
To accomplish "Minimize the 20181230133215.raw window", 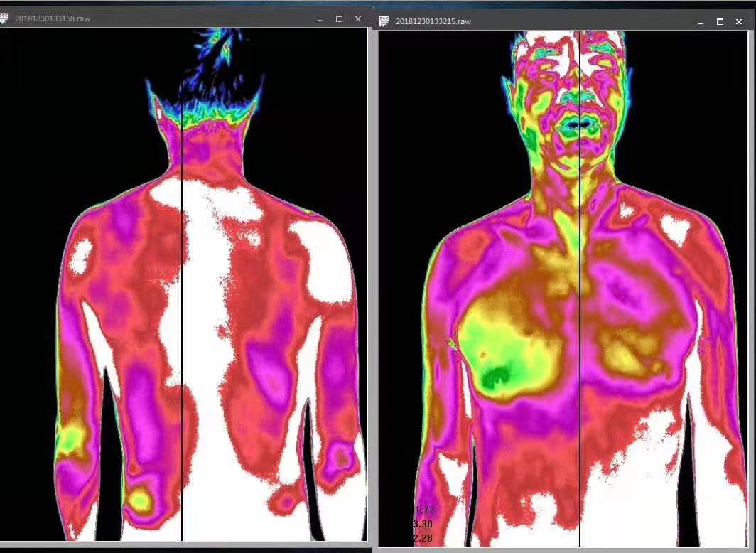I will tap(701, 21).
